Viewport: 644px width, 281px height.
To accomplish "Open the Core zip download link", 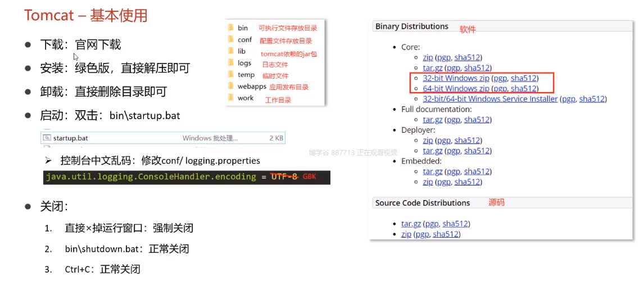I will pos(428,57).
